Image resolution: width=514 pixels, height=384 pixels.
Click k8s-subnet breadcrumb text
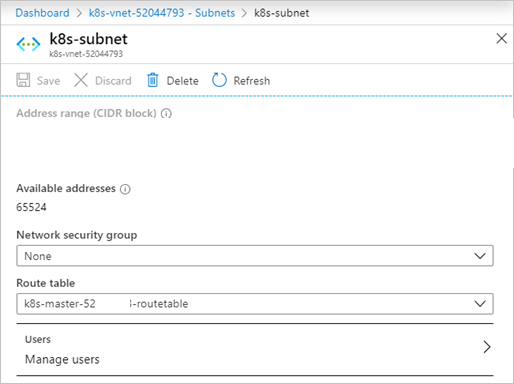pos(281,13)
